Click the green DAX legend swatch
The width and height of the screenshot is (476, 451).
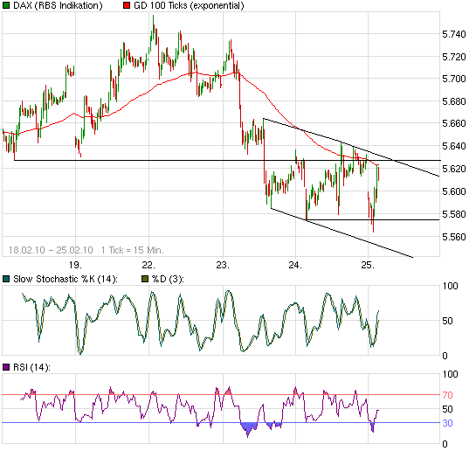pos(6,5)
